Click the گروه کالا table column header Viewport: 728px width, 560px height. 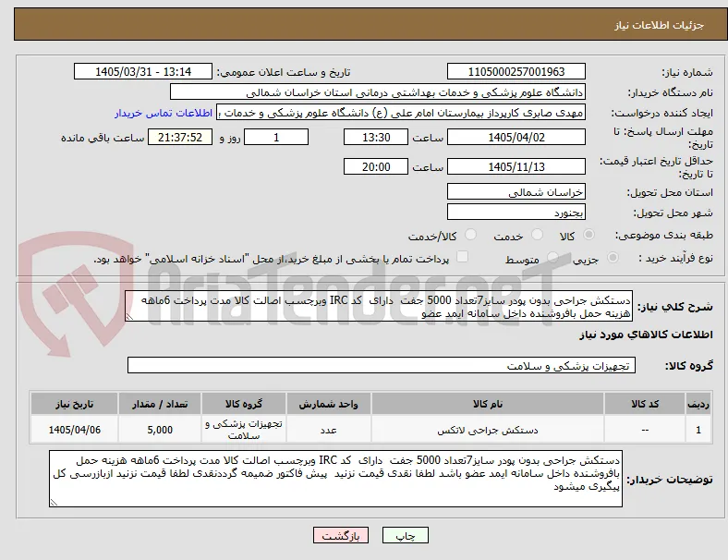tap(244, 404)
